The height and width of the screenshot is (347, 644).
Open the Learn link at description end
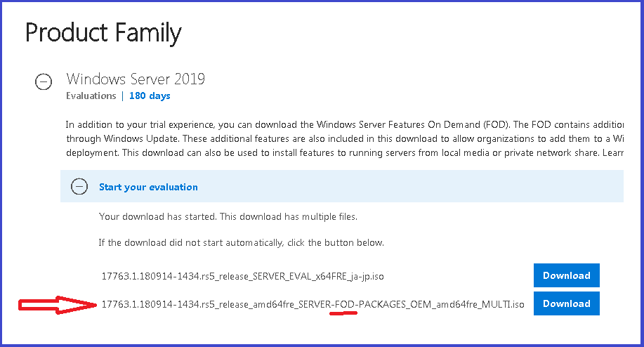(x=611, y=152)
